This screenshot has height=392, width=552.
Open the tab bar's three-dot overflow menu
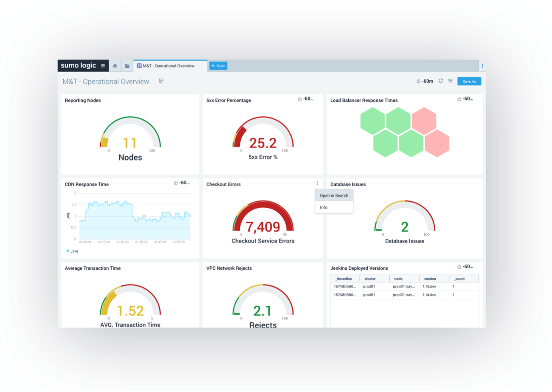(482, 66)
